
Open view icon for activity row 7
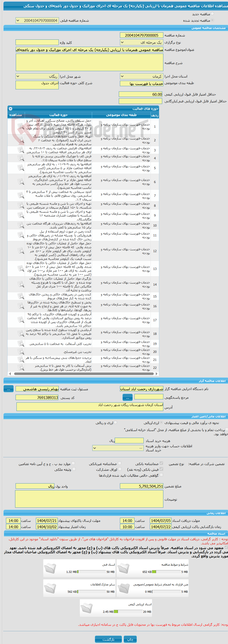[x=21, y=196]
